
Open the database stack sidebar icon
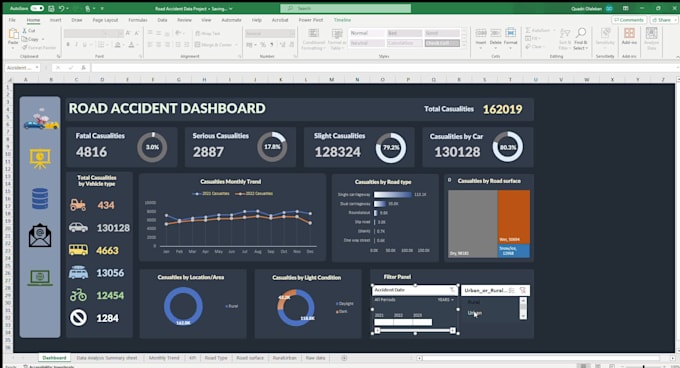40,199
